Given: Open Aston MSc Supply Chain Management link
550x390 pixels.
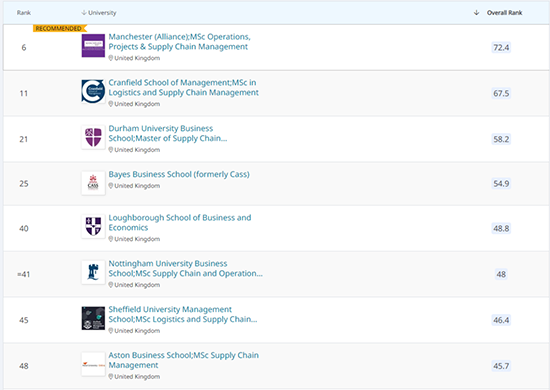Looking at the screenshot, I should 183,360.
